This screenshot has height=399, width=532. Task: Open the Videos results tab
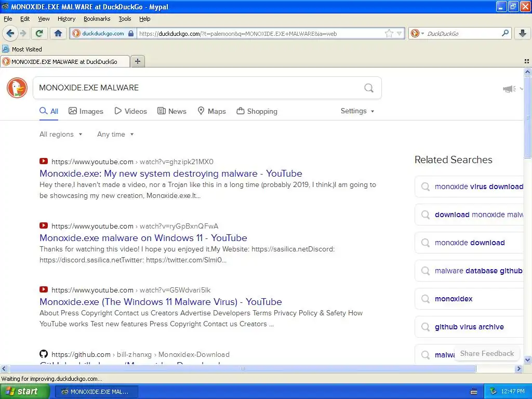pyautogui.click(x=130, y=111)
